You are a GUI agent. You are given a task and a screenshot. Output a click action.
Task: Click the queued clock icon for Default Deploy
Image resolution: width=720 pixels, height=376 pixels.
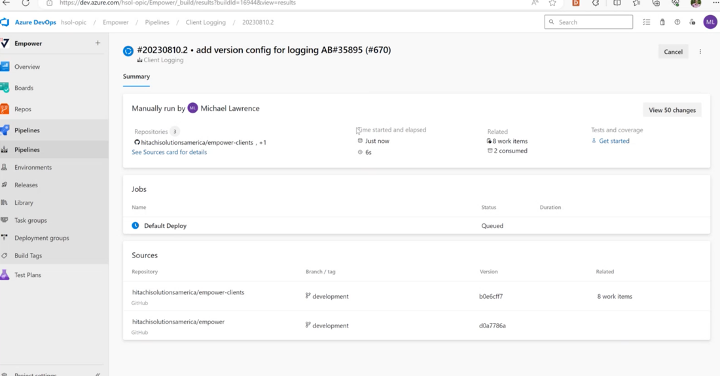[x=135, y=225]
